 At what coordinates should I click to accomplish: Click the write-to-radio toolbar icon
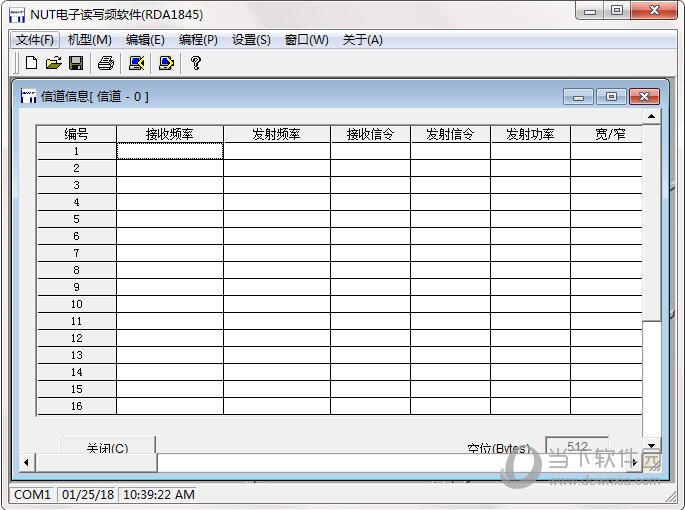[166, 63]
